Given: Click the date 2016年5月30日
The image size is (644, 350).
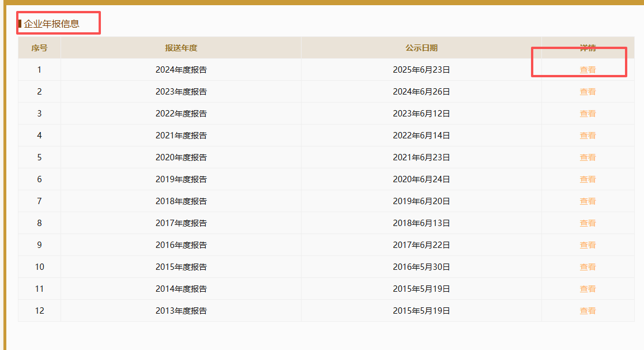Looking at the screenshot, I should [421, 267].
